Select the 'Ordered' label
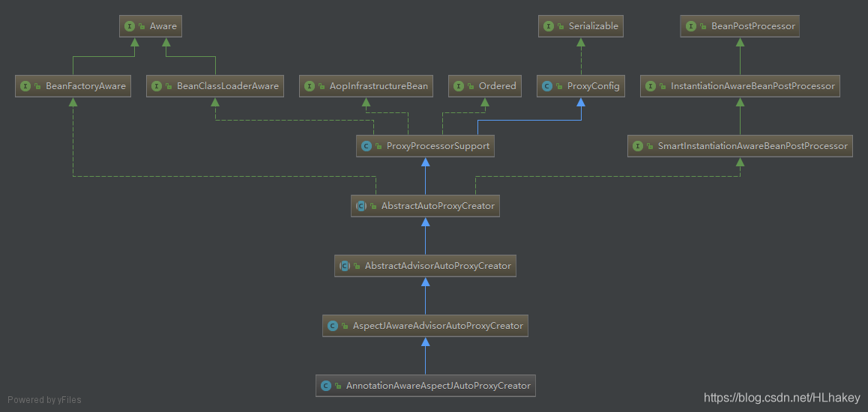 (x=498, y=86)
